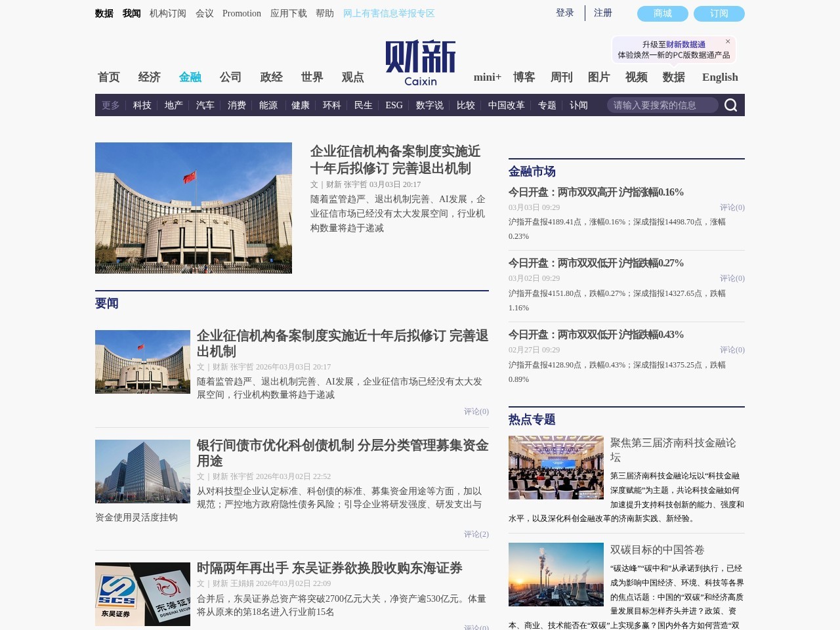The width and height of the screenshot is (840, 630).
Task: Click the 订阅 subscribe button
Action: (x=719, y=13)
